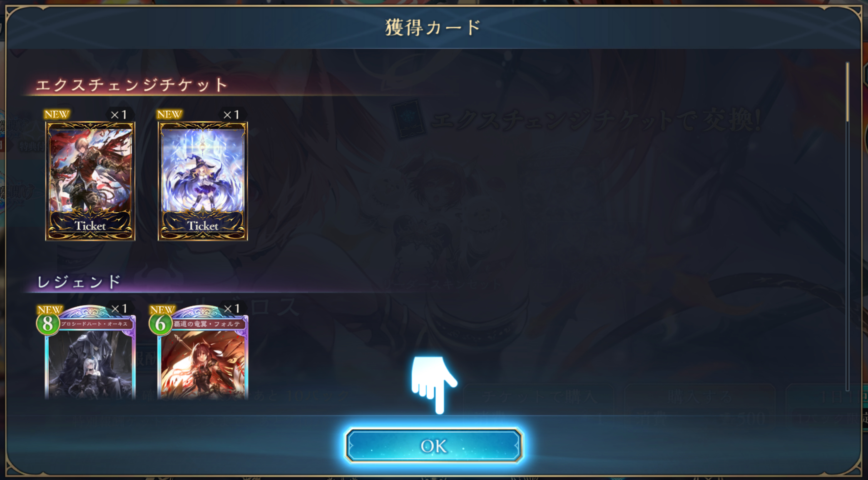Open the cost 8 legendary card
The image size is (868, 480).
(90, 353)
